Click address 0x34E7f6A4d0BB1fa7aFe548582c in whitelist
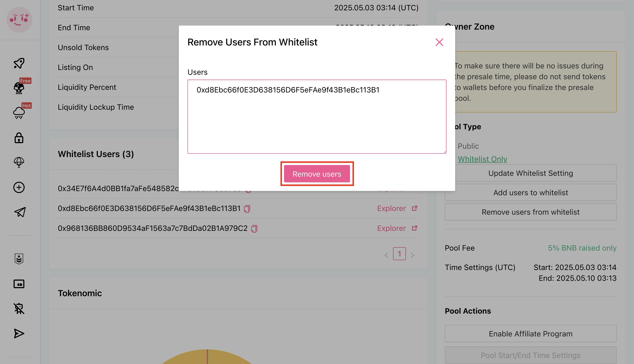The height and width of the screenshot is (364, 634). point(118,188)
